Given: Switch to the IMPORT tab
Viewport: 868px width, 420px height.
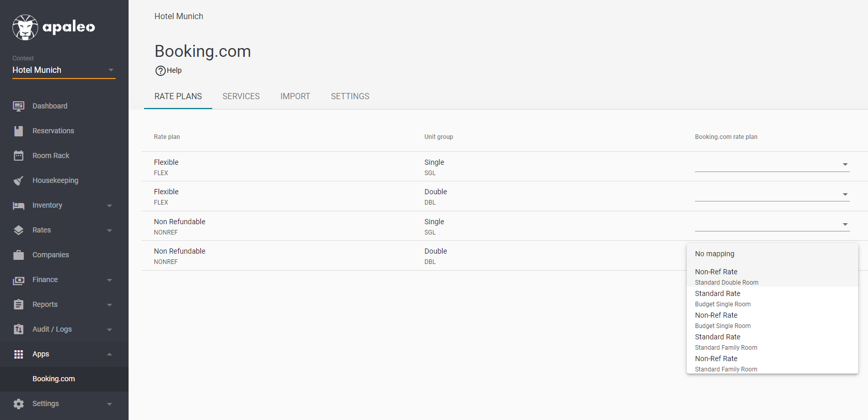Looking at the screenshot, I should click(295, 97).
